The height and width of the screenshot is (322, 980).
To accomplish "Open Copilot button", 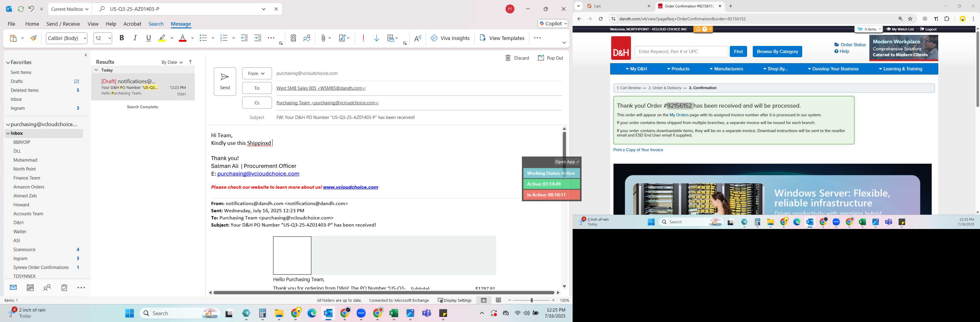I will [x=553, y=24].
